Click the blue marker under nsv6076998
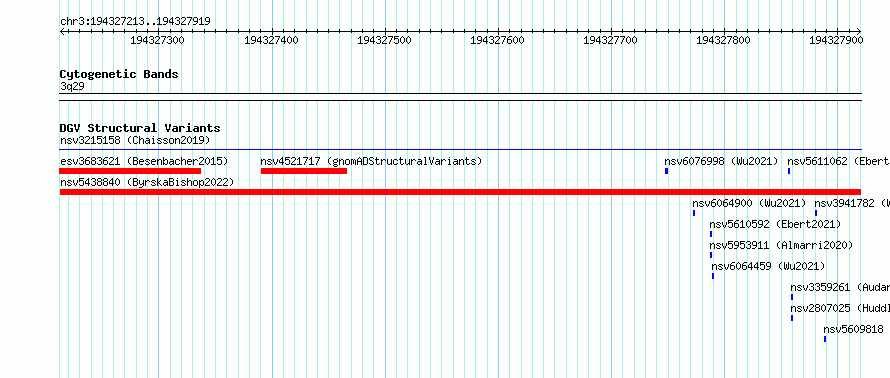Screen dimensions: 890x378 666,171
